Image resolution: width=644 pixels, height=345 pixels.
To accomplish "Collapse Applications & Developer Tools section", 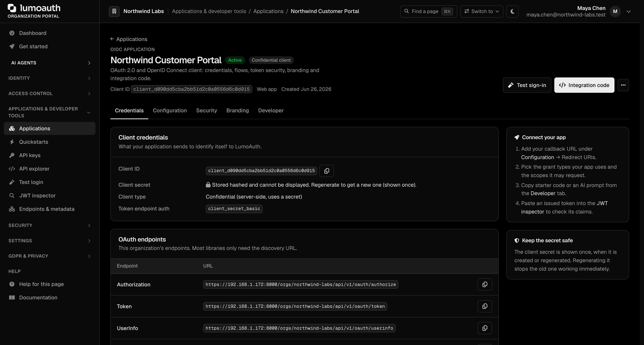I will click(49, 112).
